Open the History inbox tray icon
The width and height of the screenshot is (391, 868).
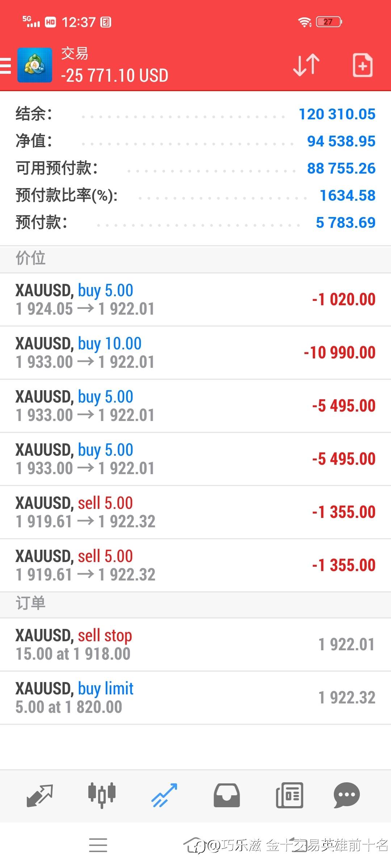[227, 795]
